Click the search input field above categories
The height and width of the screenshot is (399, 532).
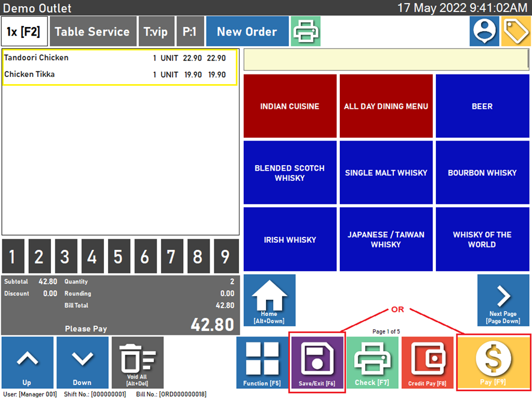(x=386, y=60)
